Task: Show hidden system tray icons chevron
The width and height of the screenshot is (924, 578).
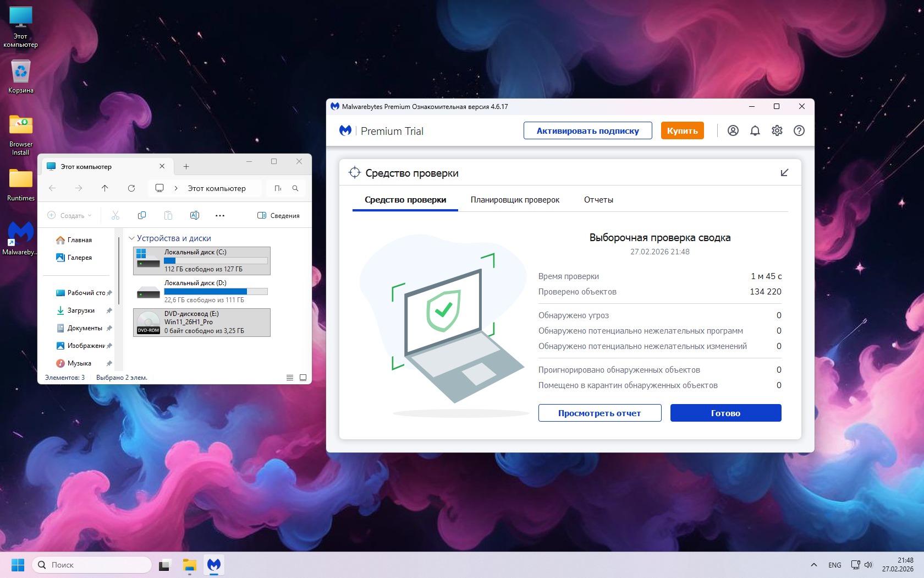Action: tap(813, 565)
